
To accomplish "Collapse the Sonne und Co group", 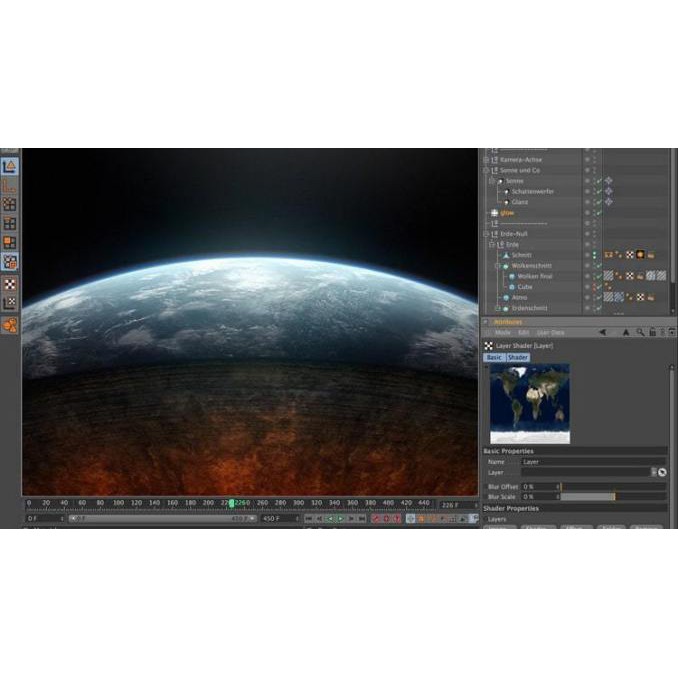I will (486, 170).
